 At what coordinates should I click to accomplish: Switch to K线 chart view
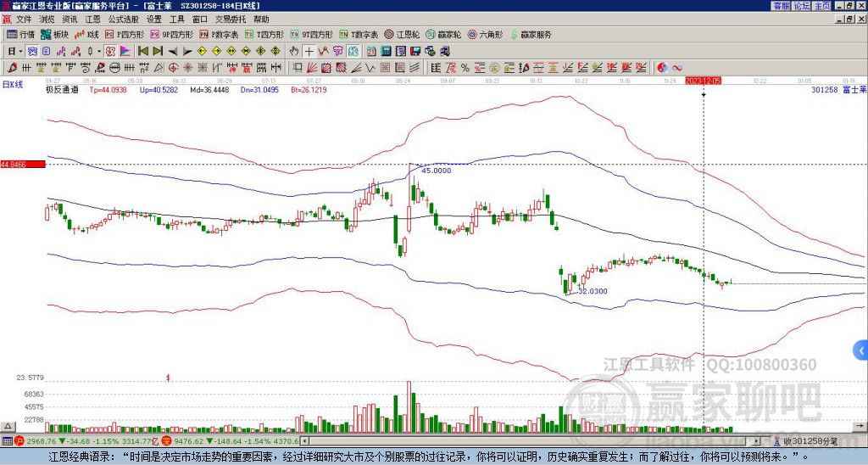pyautogui.click(x=87, y=34)
